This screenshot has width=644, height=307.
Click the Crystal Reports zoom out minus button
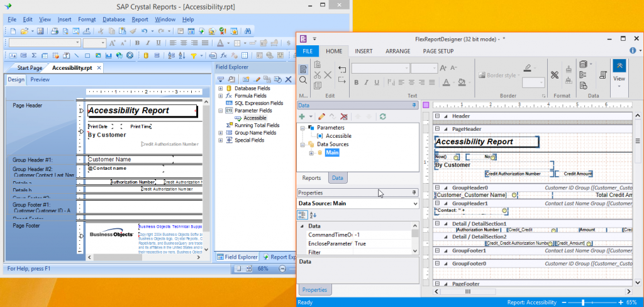(x=282, y=269)
